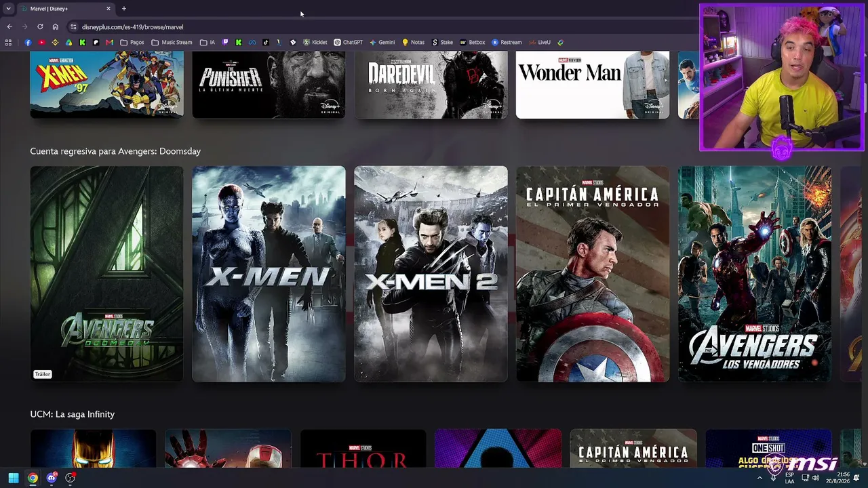The width and height of the screenshot is (868, 488).
Task: Click the Tráiler badge on Avengers Doomsday
Action: coord(43,374)
